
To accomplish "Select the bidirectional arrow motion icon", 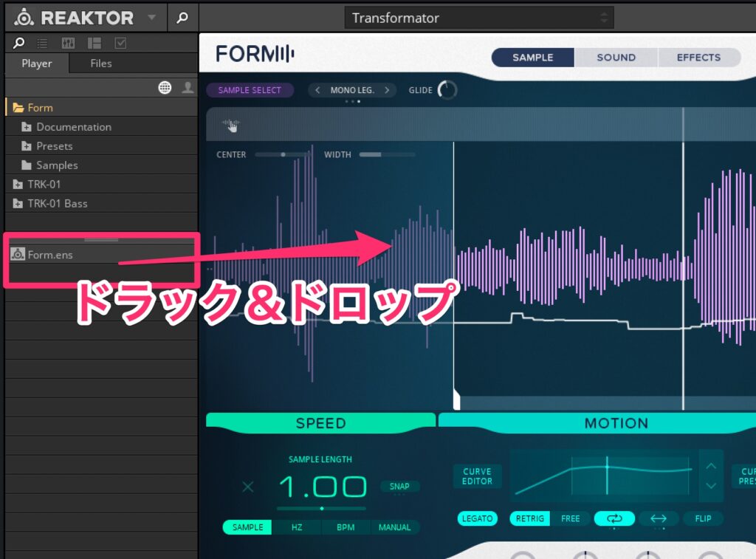I will [658, 518].
